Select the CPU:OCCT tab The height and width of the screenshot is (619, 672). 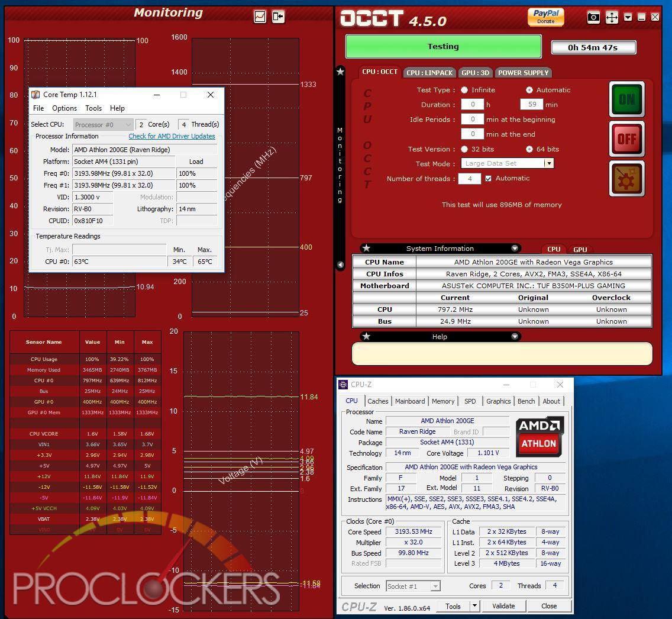pos(380,72)
